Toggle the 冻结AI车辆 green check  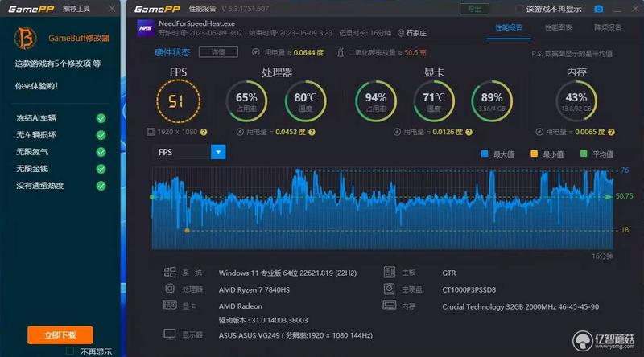[x=101, y=118]
